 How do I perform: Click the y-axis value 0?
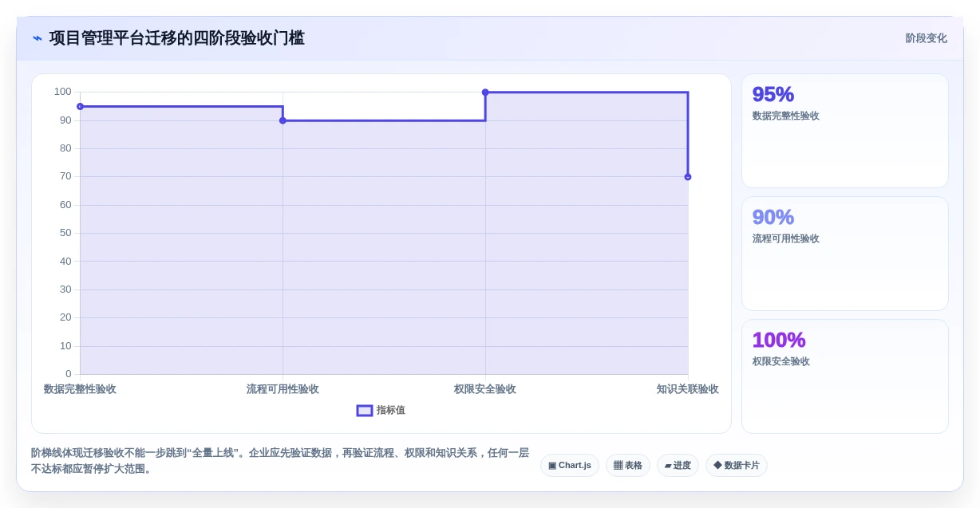[69, 374]
